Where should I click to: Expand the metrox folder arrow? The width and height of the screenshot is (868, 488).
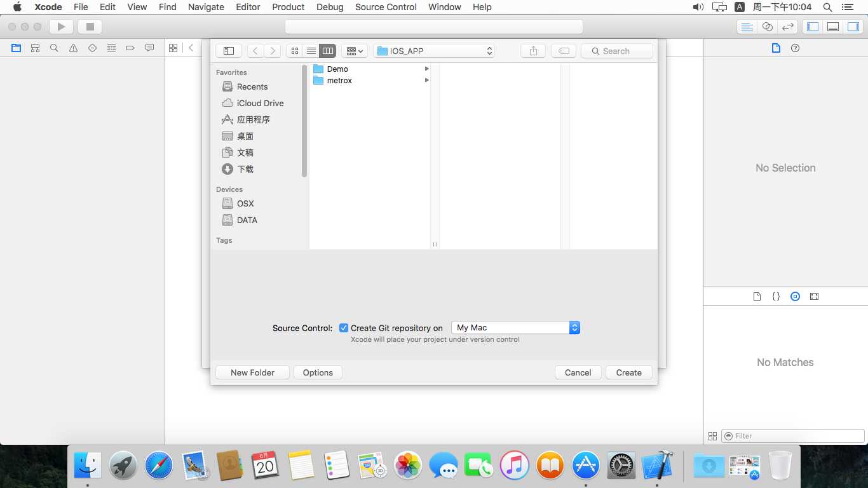click(426, 81)
